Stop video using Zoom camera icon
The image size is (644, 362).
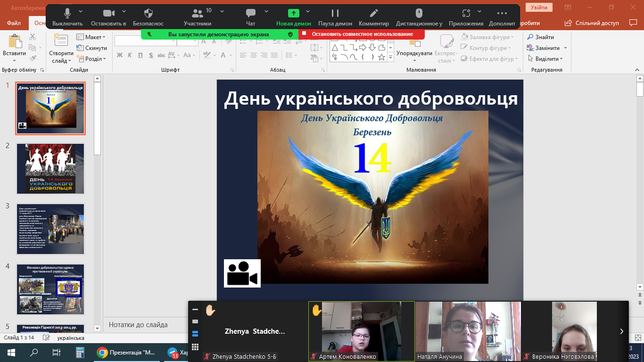(109, 14)
